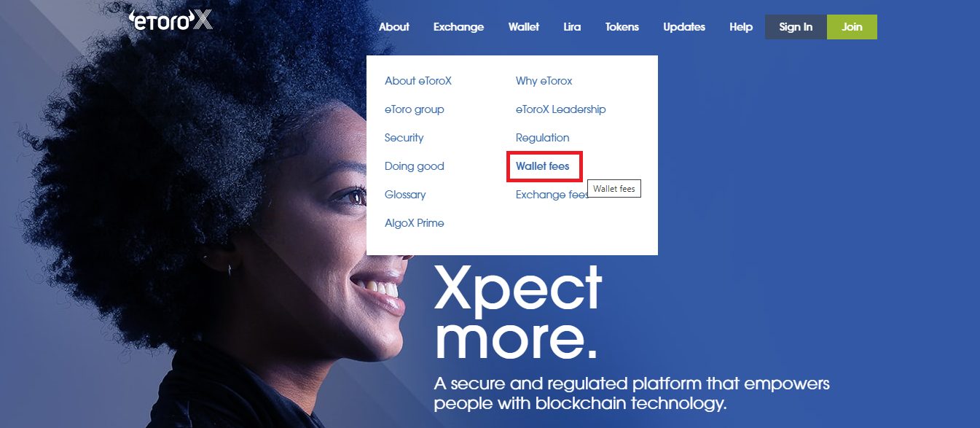Image resolution: width=980 pixels, height=428 pixels.
Task: Go to the Regulation page
Action: point(543,138)
